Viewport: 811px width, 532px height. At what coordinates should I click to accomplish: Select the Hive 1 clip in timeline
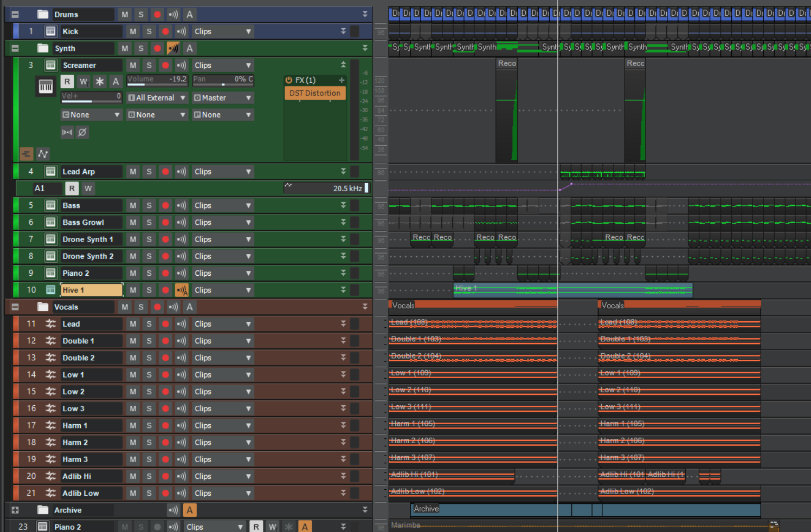[x=573, y=290]
